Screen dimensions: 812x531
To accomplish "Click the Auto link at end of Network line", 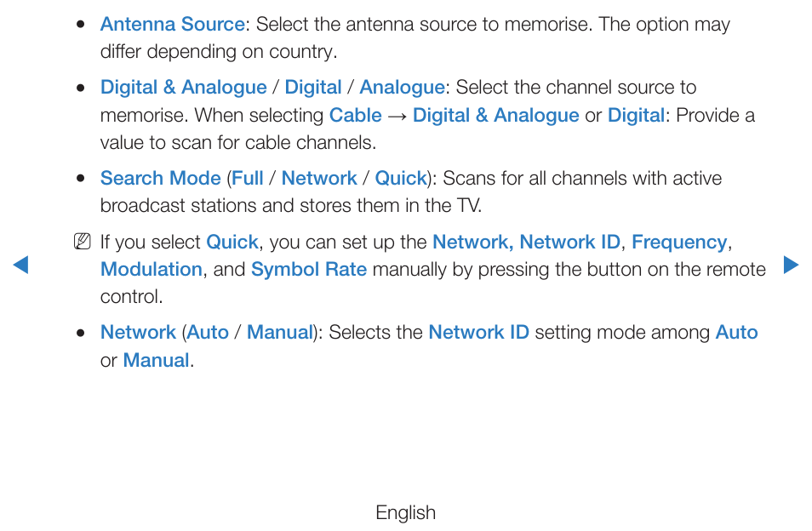I will (x=736, y=332).
